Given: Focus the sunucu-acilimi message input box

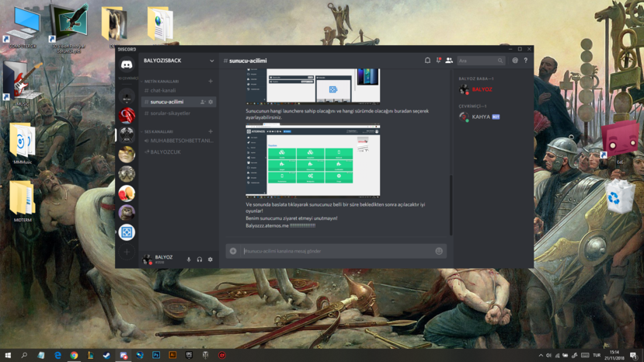Looking at the screenshot, I should [x=337, y=251].
